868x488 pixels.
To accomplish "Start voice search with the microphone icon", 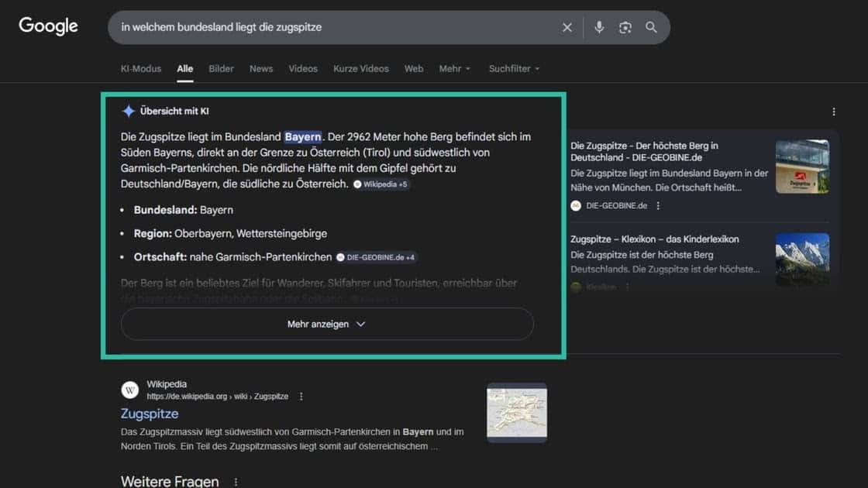I will tap(598, 26).
